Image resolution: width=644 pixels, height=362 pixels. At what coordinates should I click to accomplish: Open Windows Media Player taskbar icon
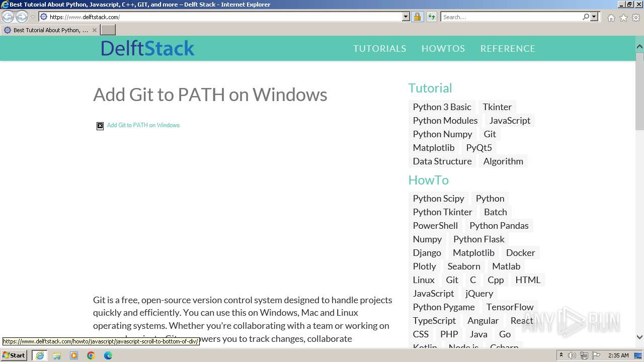[x=74, y=355]
